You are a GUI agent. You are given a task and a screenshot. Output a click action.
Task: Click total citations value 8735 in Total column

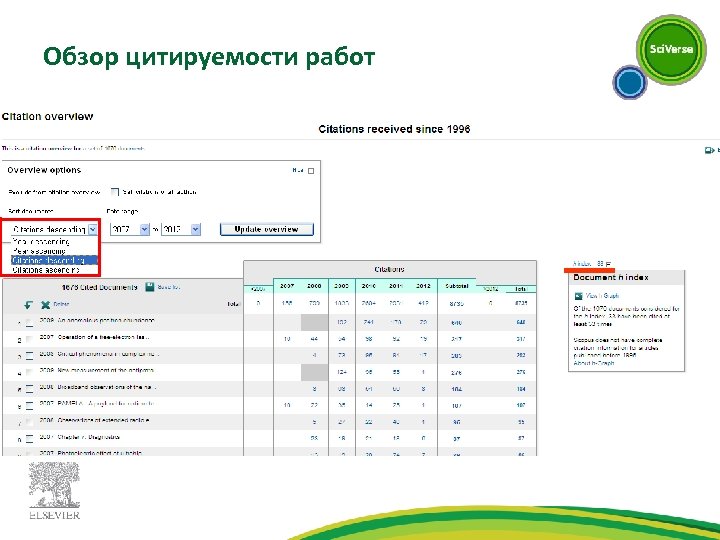pyautogui.click(x=521, y=303)
